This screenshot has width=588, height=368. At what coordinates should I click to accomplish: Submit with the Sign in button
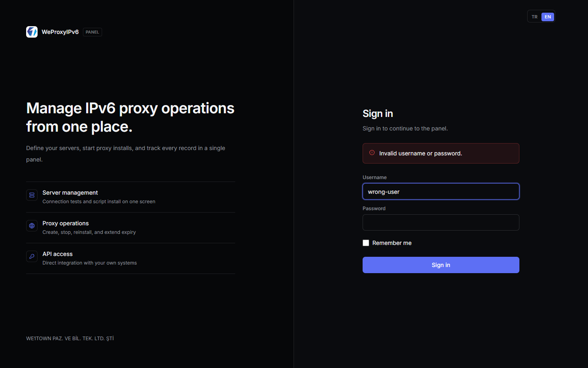point(441,265)
